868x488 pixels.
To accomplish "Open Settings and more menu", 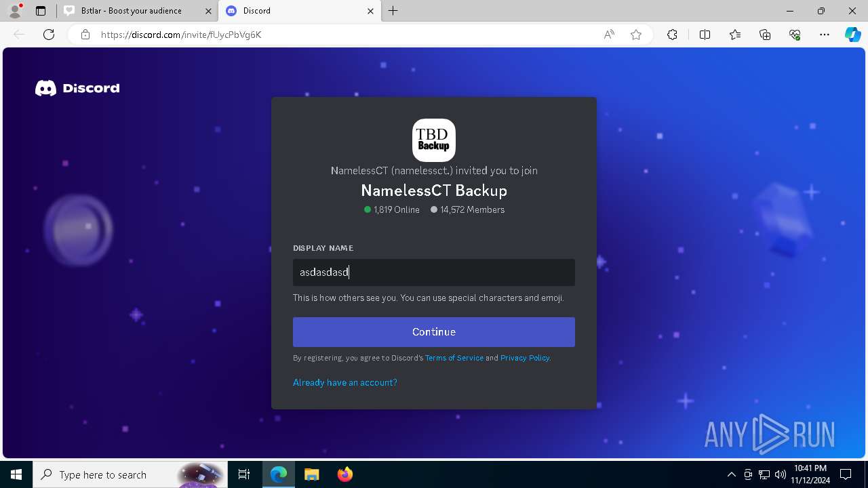I will 825,35.
